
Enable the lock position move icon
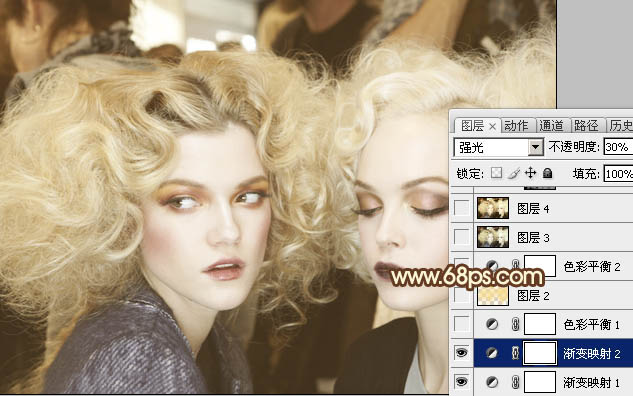click(530, 173)
